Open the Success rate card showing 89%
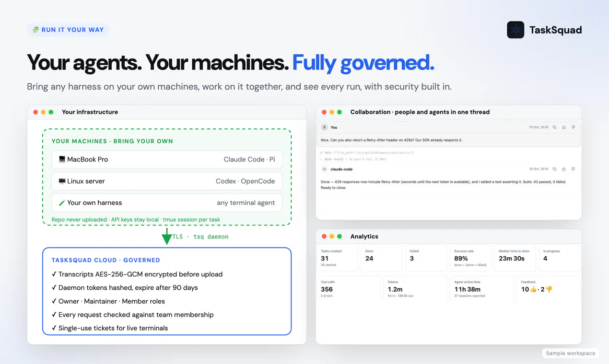This screenshot has width=609, height=364. tap(471, 258)
